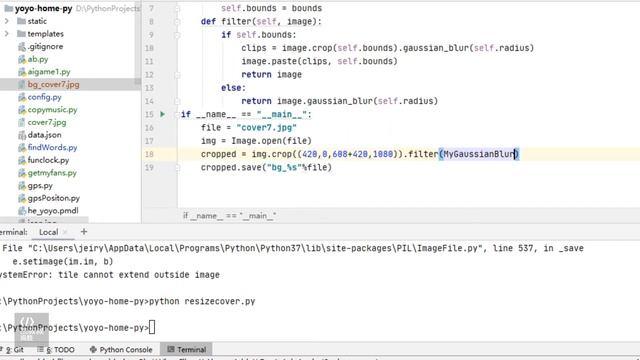Open the Python Console tool window
Screen dimensions: 640x360
tap(121, 350)
